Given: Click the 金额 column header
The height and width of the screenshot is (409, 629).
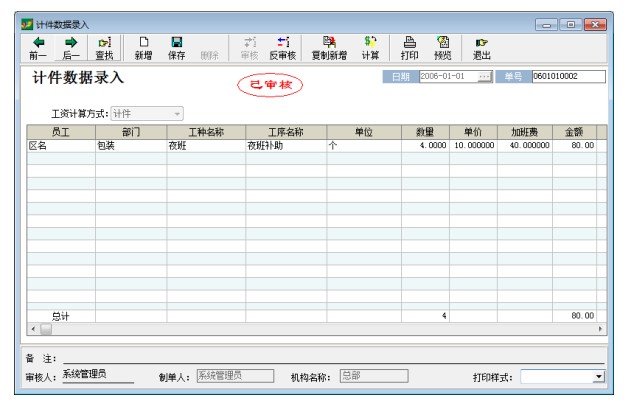Looking at the screenshot, I should pyautogui.click(x=574, y=132).
